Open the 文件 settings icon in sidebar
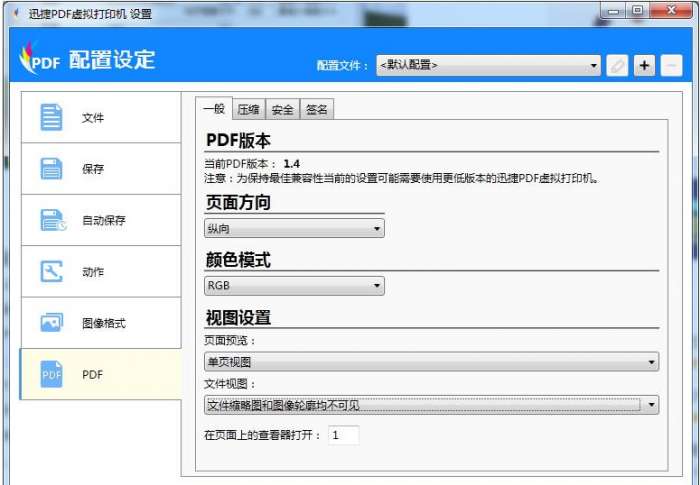Screen dimensions: 700x485 point(51,117)
